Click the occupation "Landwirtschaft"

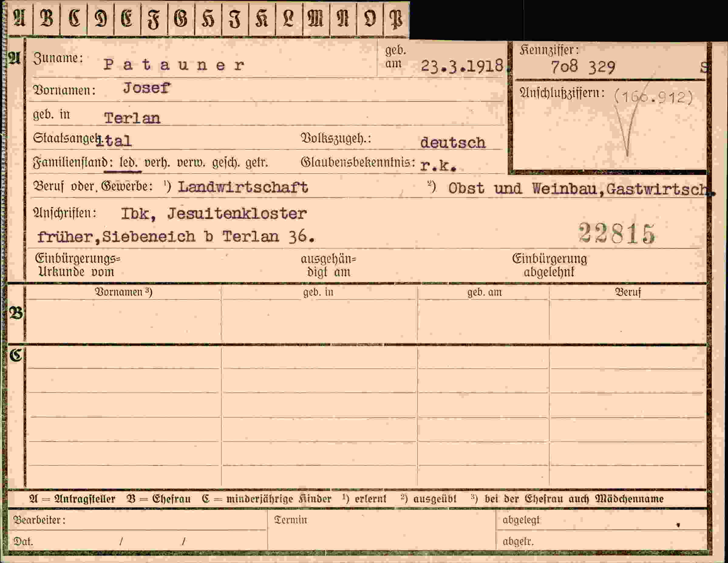[x=243, y=187]
